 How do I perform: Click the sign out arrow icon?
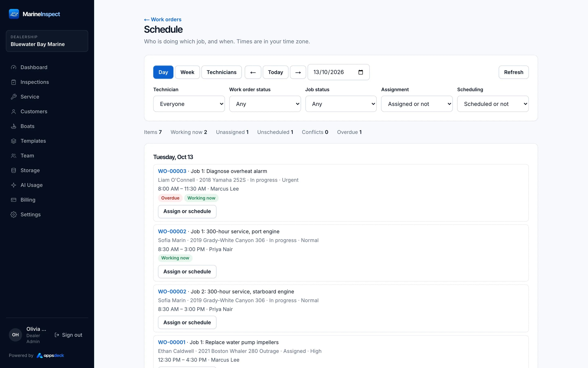click(x=57, y=335)
